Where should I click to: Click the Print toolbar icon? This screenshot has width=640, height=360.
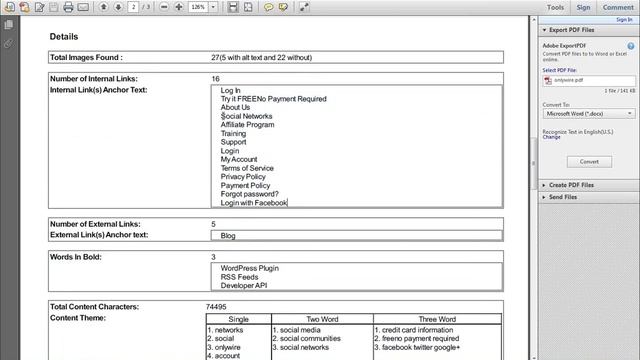coord(68,7)
